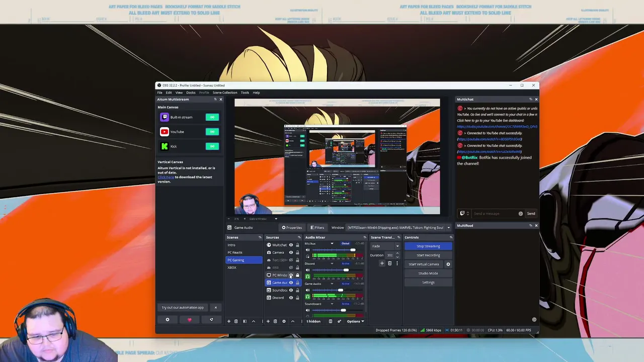This screenshot has height=362, width=644.
Task: Open the Help menu
Action: coord(256,93)
